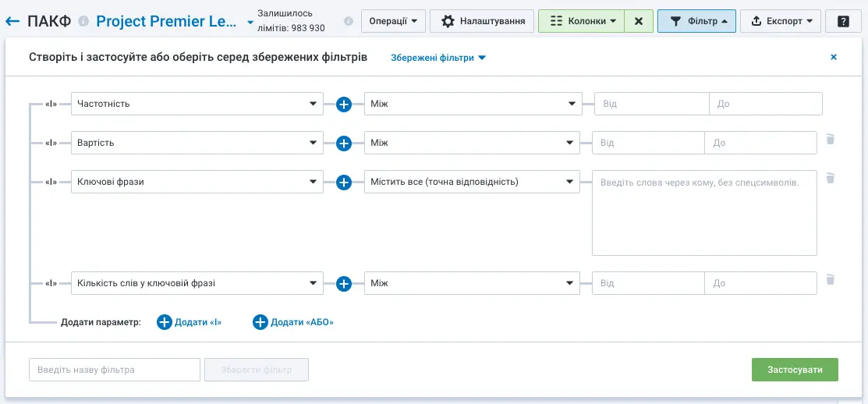Open the Експорт menu

click(780, 21)
